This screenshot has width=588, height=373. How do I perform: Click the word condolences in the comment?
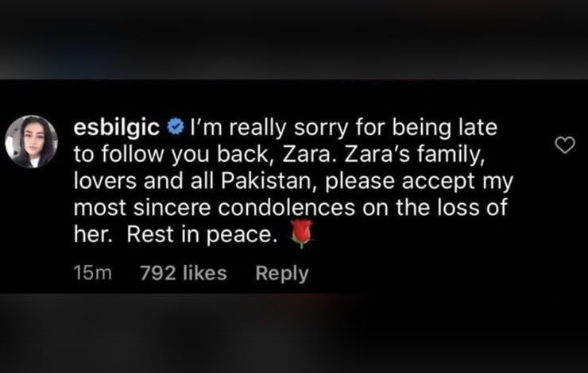point(287,208)
